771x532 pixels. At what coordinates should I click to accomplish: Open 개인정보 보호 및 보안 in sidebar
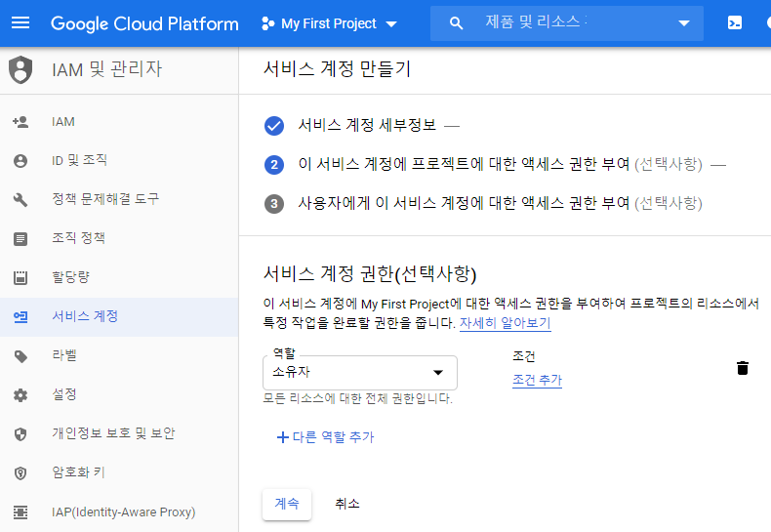[x=119, y=434]
